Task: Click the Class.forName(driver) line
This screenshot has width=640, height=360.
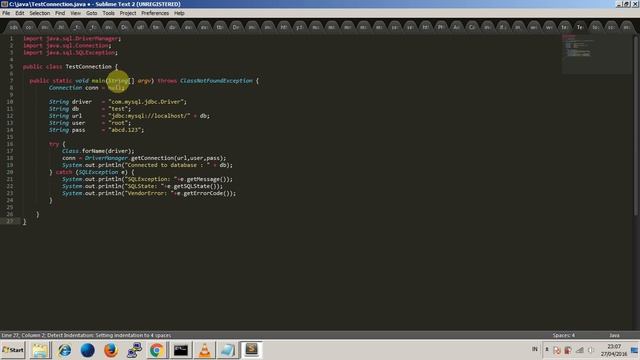Action: pyautogui.click(x=98, y=151)
